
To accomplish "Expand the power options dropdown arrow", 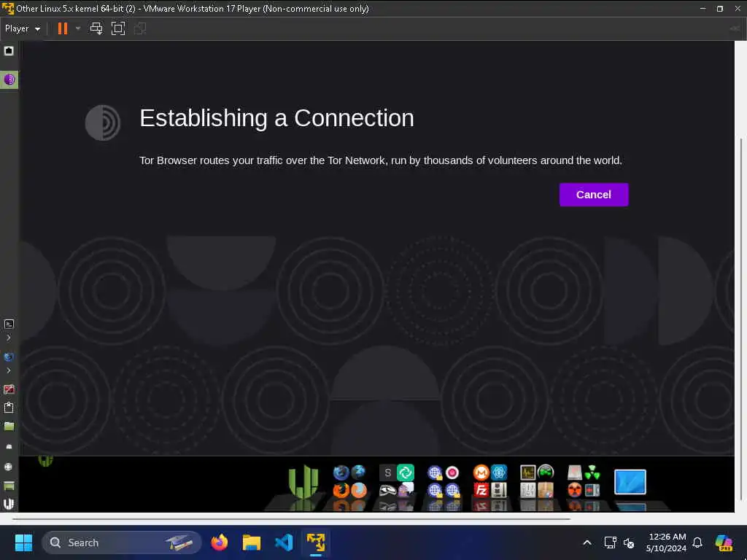I will click(78, 28).
